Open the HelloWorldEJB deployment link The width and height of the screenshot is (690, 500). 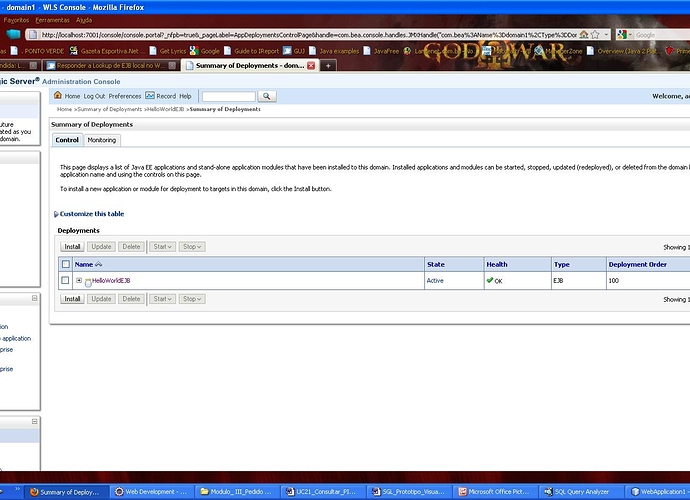click(x=111, y=280)
